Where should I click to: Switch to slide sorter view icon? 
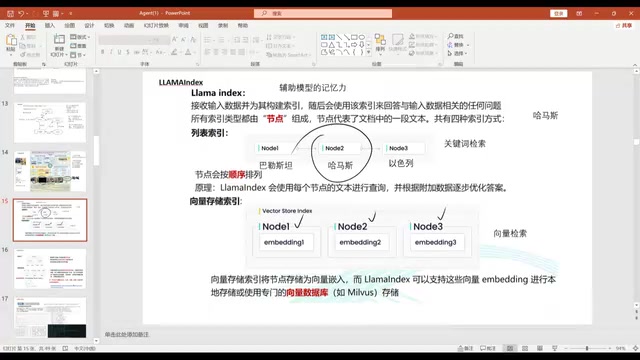click(525, 348)
